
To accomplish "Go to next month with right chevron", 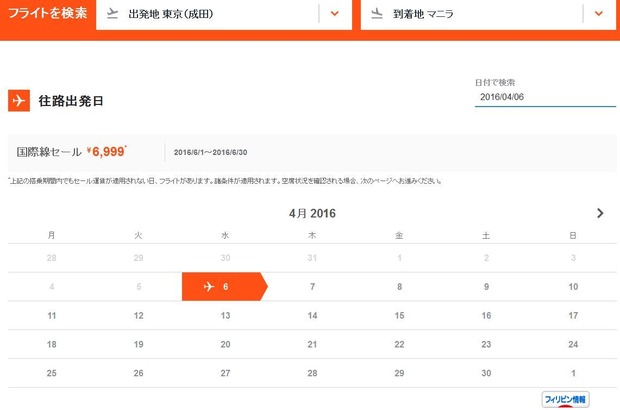I will [x=600, y=214].
